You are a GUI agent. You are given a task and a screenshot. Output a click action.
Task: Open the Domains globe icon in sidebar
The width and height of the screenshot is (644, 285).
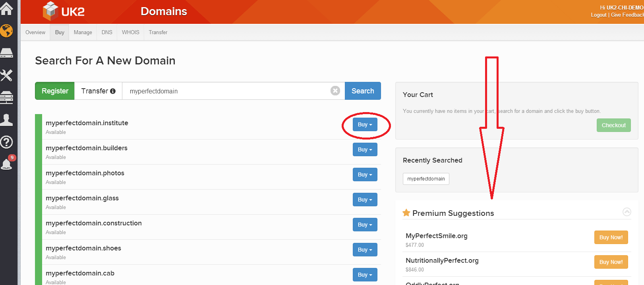(7, 31)
